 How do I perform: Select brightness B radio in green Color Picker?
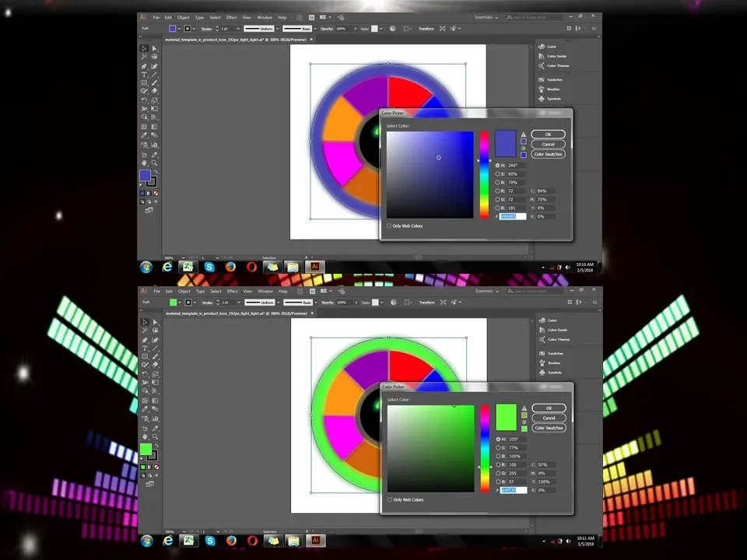point(498,457)
